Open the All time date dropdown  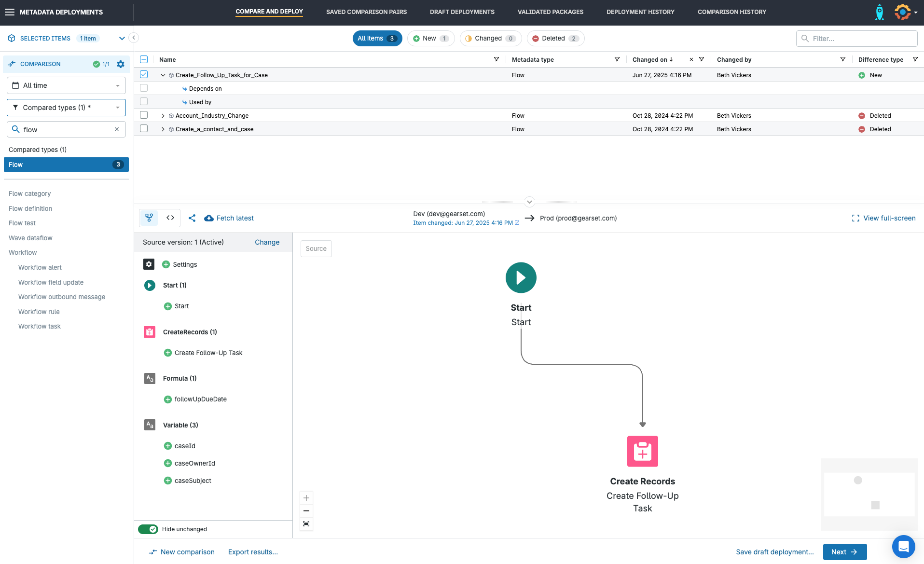coord(66,85)
